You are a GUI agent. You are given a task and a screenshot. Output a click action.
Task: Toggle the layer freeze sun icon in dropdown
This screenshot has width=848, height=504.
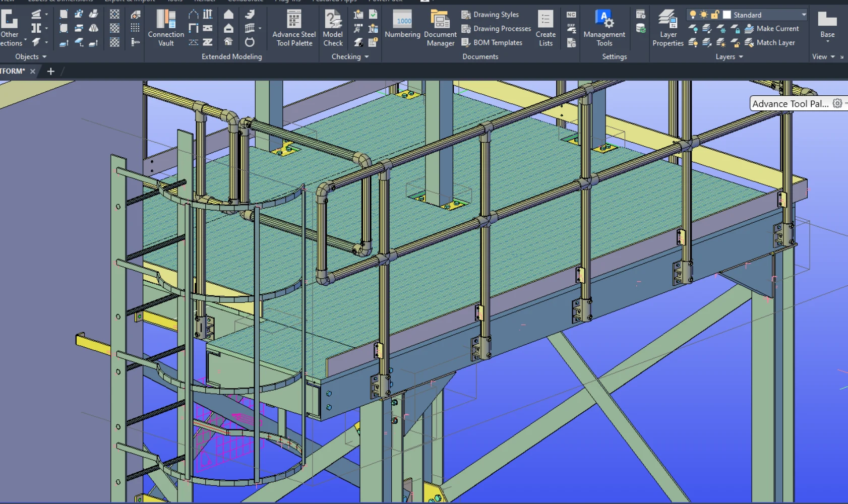(x=704, y=15)
